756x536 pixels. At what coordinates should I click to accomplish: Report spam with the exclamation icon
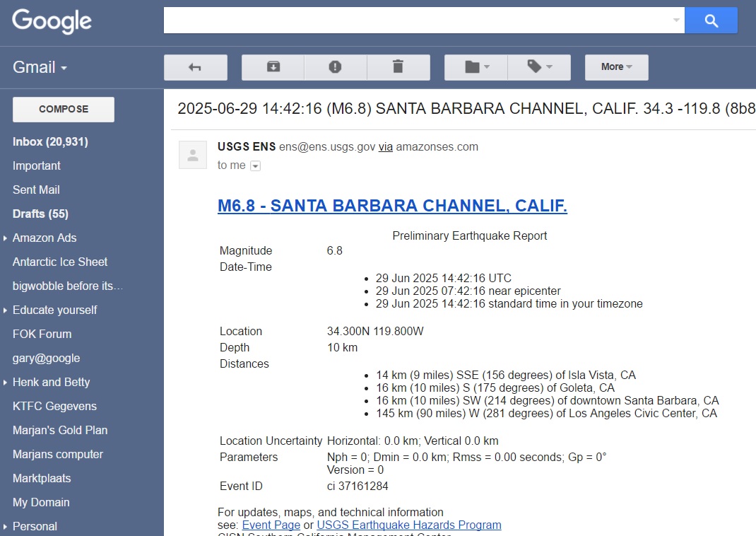pos(335,67)
